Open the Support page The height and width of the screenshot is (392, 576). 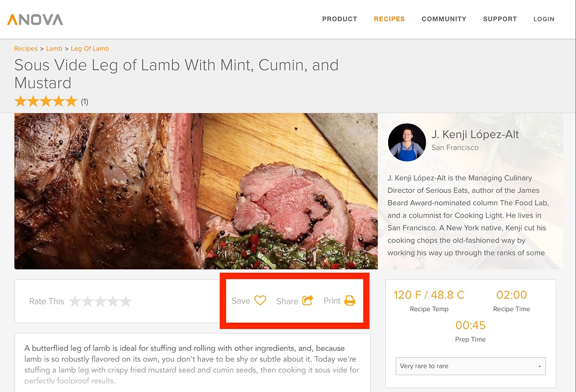click(499, 19)
